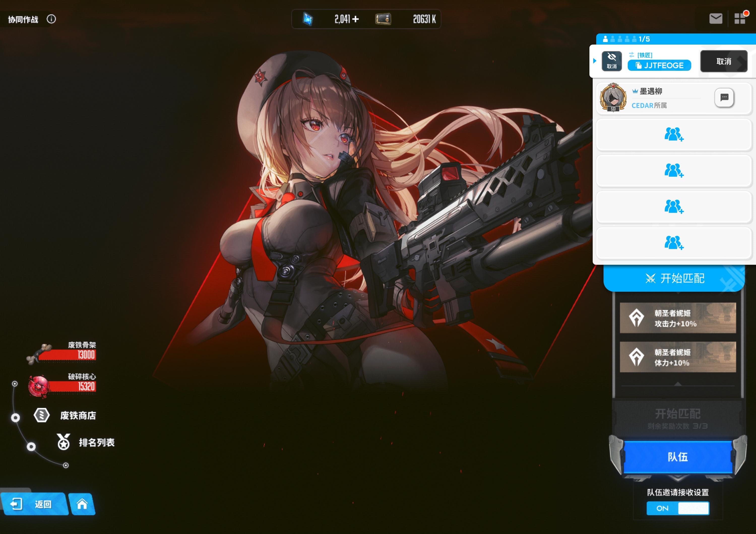Open player 墨遇柳 avatar
Screen dimensions: 756x534
(613, 97)
